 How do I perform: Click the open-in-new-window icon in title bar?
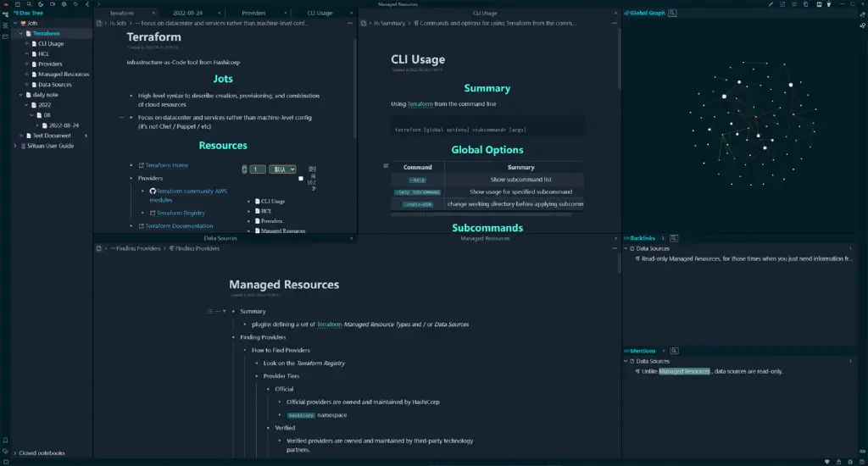[x=782, y=4]
